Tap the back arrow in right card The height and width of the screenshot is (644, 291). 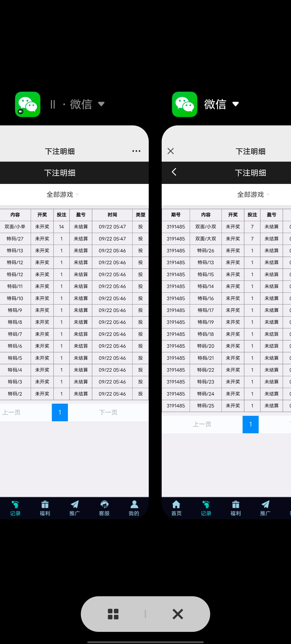(x=174, y=172)
